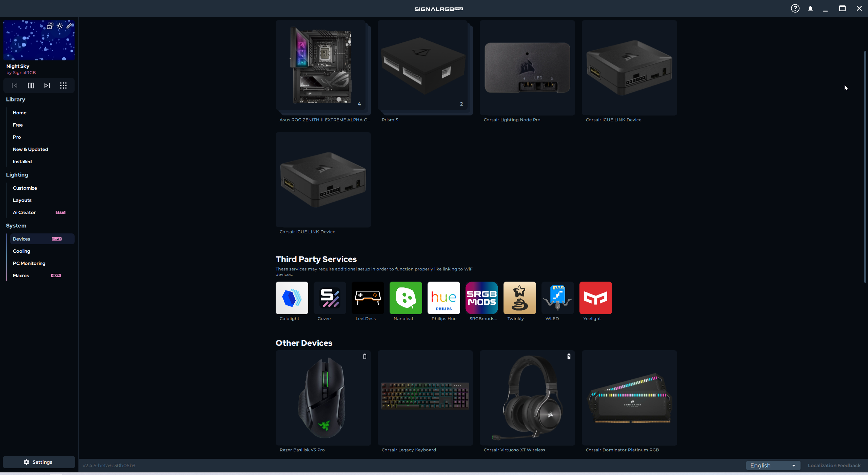Go to previous effect button
The width and height of the screenshot is (868, 475).
pos(15,85)
